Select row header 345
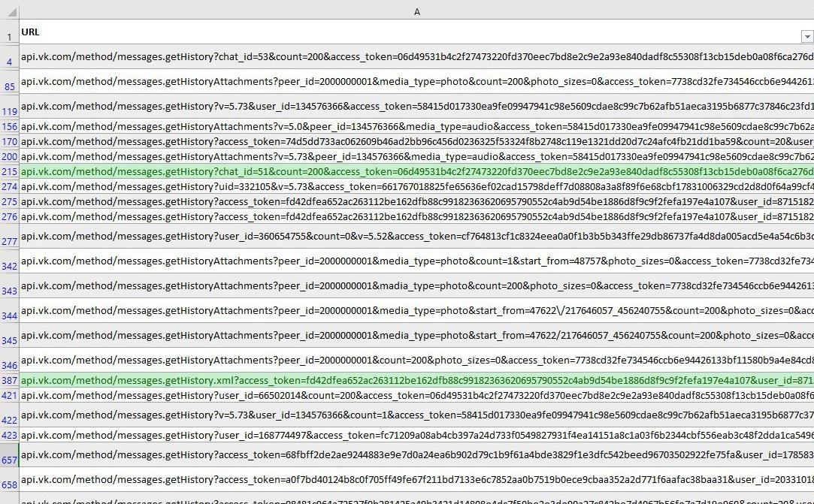The image size is (814, 504). tap(9, 336)
